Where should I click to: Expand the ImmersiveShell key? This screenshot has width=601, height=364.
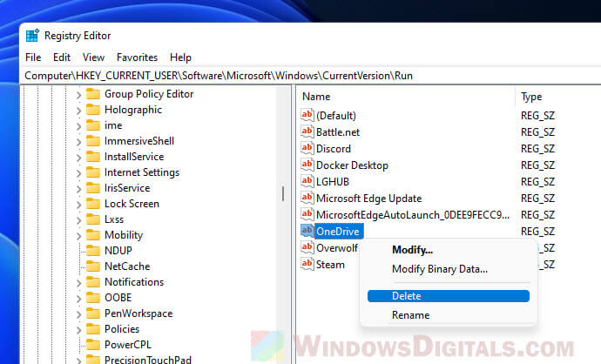(78, 142)
